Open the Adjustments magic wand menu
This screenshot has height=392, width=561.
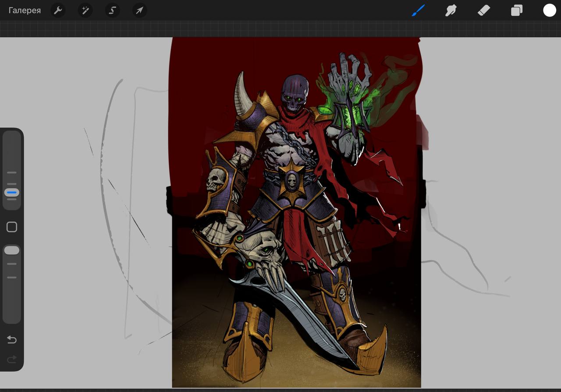(x=85, y=11)
